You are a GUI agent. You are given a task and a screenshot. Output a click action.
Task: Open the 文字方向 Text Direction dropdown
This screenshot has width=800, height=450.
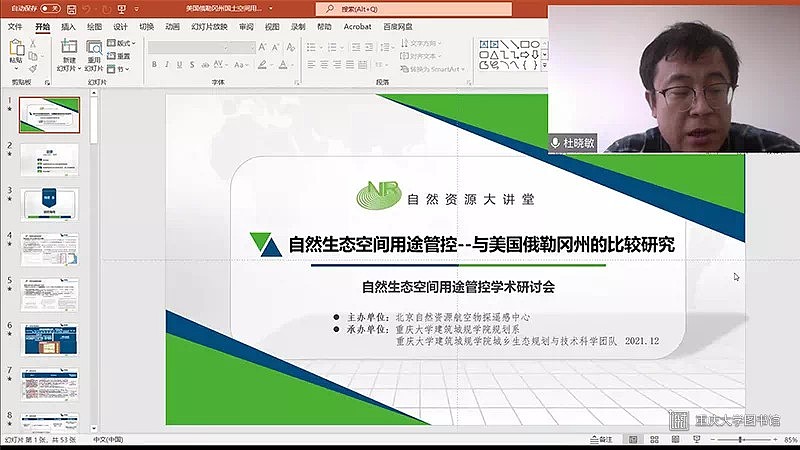point(421,43)
